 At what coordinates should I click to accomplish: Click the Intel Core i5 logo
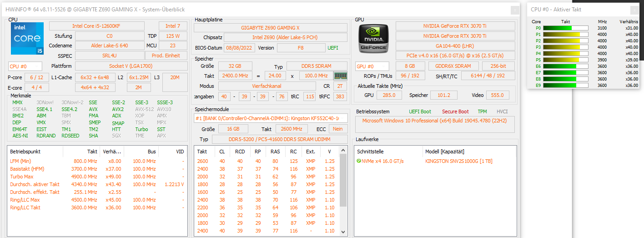27,39
